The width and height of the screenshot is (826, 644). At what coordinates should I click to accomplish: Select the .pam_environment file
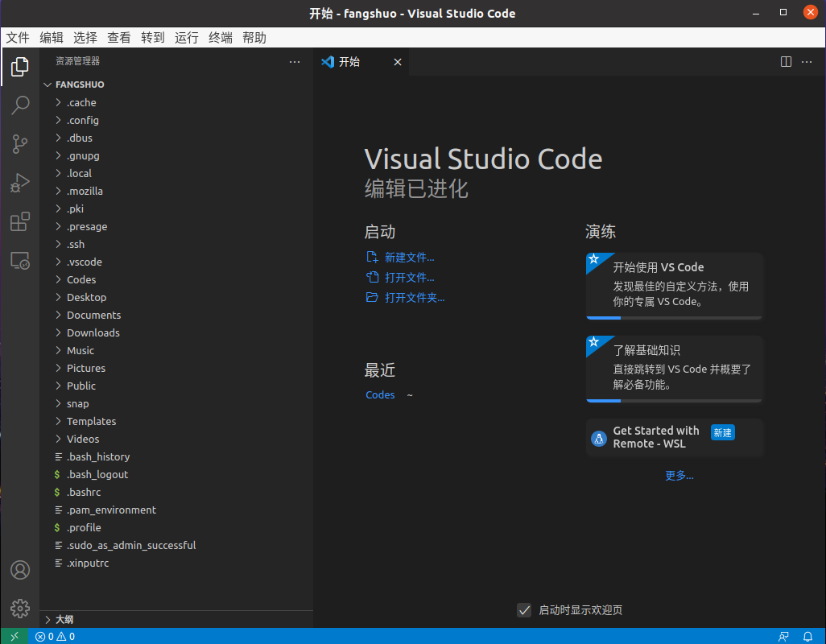click(x=176, y=510)
